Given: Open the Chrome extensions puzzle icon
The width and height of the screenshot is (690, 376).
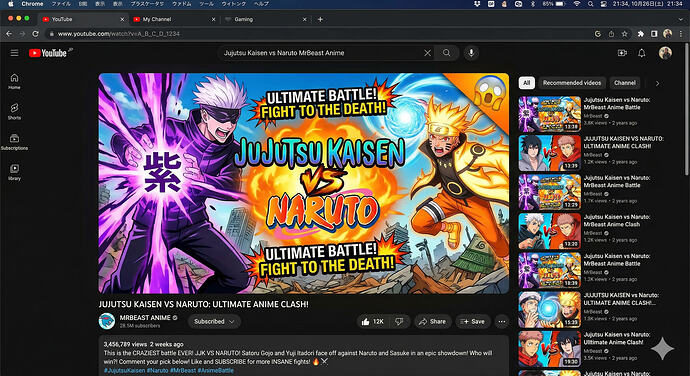Looking at the screenshot, I should pos(641,34).
